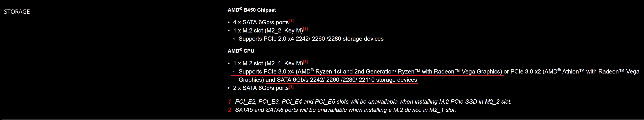Click the "4 x SATA 6Gb/s ports" line

(x=261, y=22)
